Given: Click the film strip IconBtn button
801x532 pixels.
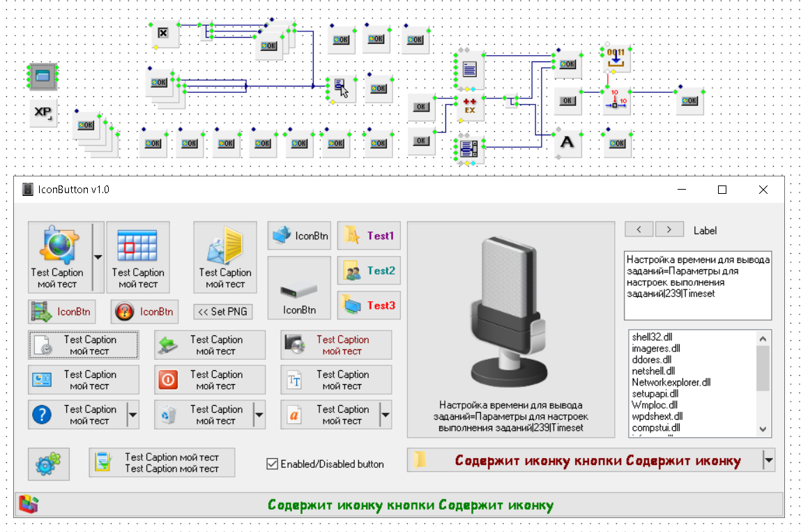Looking at the screenshot, I should click(x=61, y=312).
